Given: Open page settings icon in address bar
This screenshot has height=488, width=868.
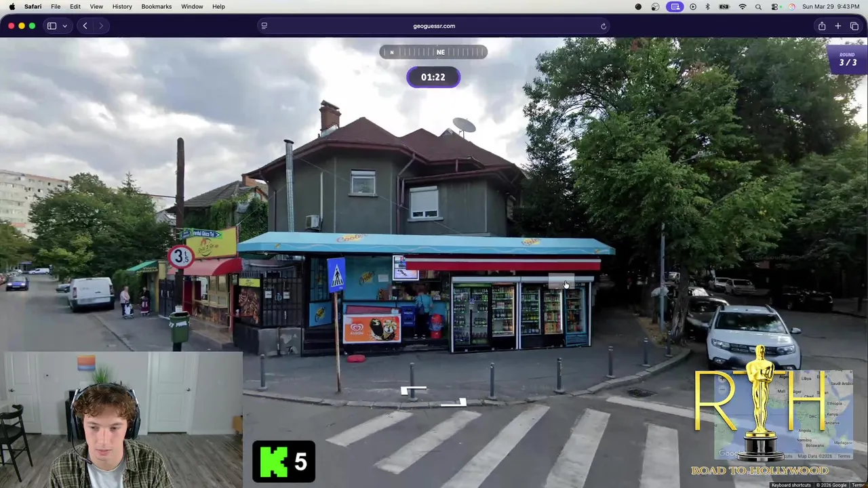Looking at the screenshot, I should pyautogui.click(x=264, y=26).
